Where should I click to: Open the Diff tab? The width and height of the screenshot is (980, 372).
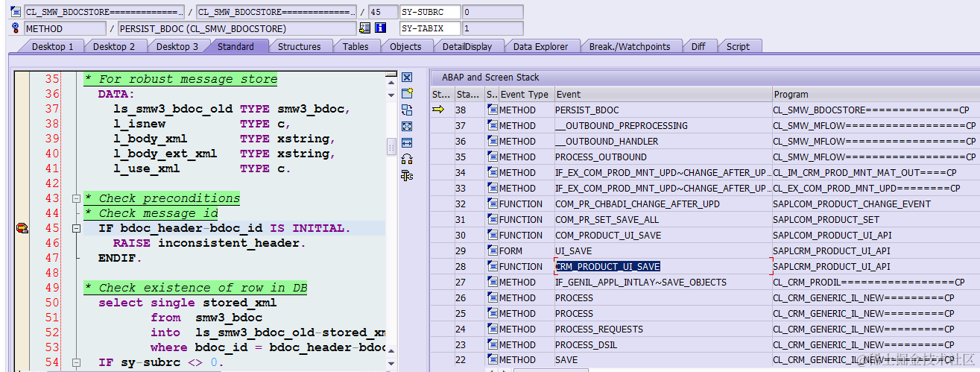(x=698, y=46)
